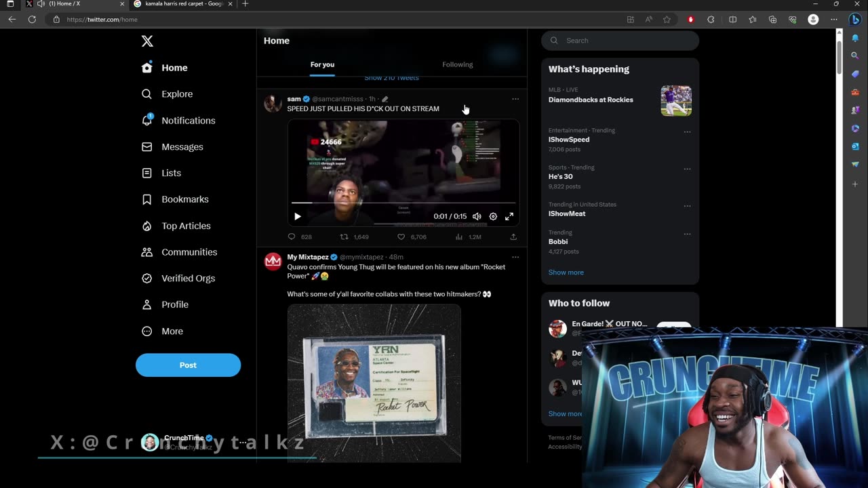Share sam's tweet
Viewport: 868px width, 488px height.
coord(513,237)
